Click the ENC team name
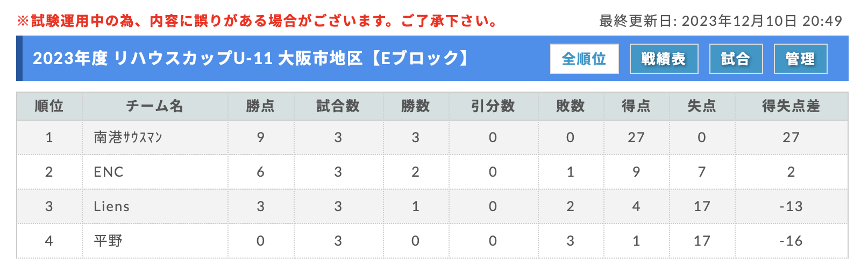Image resolution: width=868 pixels, height=278 pixels. pyautogui.click(x=109, y=172)
